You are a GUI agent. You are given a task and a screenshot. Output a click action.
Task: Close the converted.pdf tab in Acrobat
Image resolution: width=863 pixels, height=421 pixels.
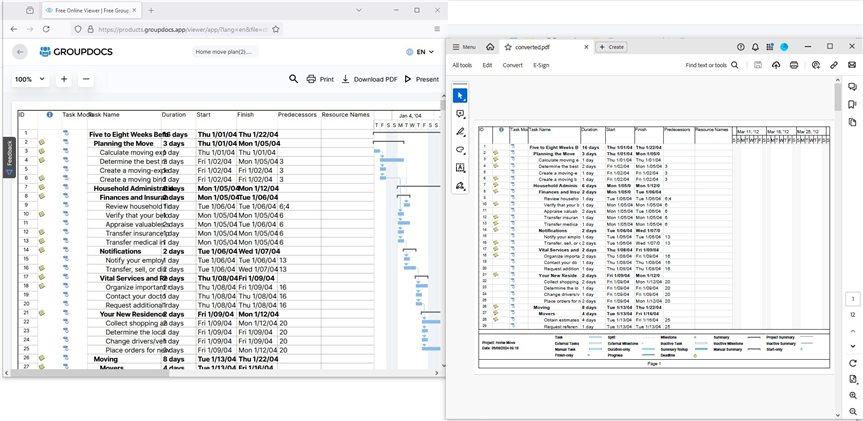tap(586, 47)
